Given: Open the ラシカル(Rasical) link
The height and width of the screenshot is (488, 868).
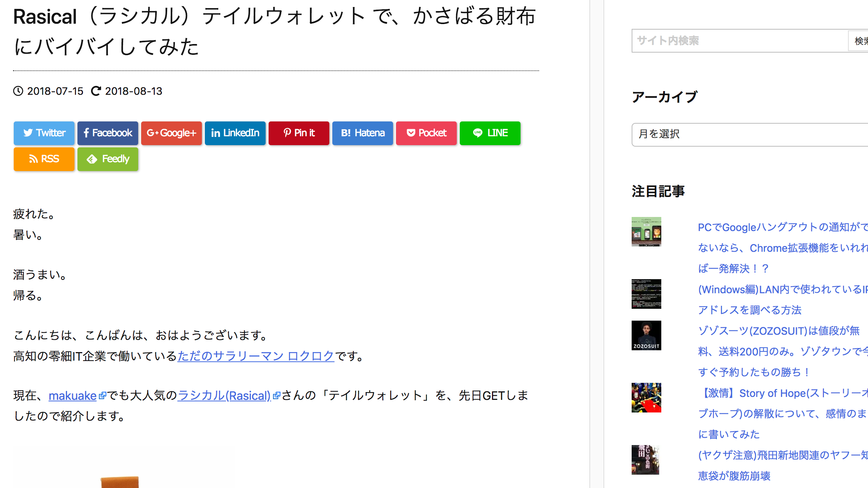Looking at the screenshot, I should [225, 396].
